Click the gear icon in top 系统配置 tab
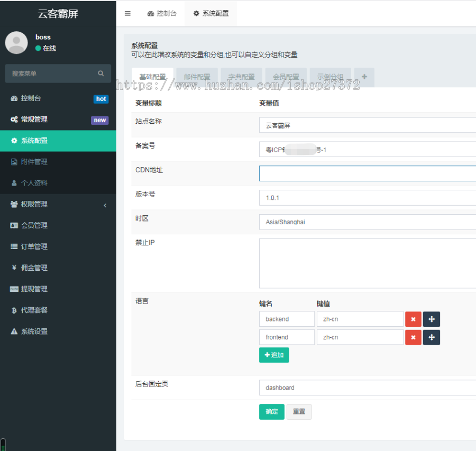476x451 pixels. (196, 13)
